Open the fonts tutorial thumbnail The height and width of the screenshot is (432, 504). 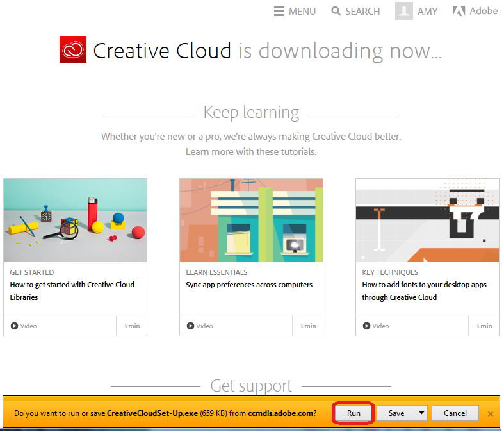coord(428,220)
